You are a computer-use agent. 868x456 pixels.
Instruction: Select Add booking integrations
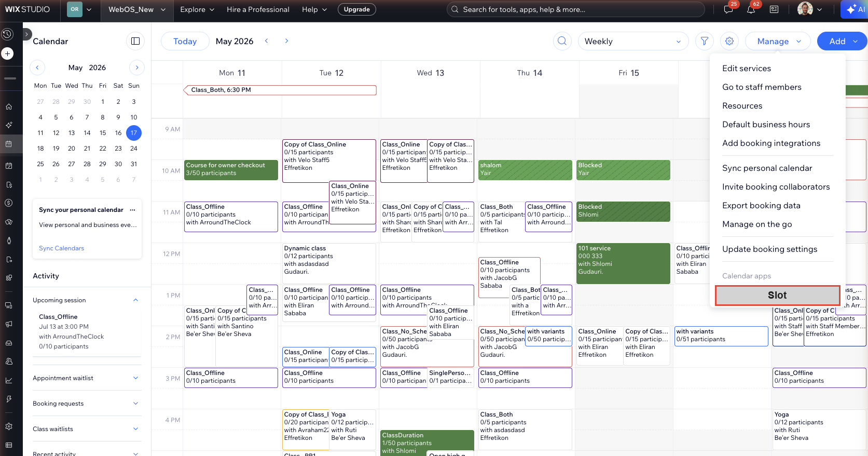click(x=771, y=143)
